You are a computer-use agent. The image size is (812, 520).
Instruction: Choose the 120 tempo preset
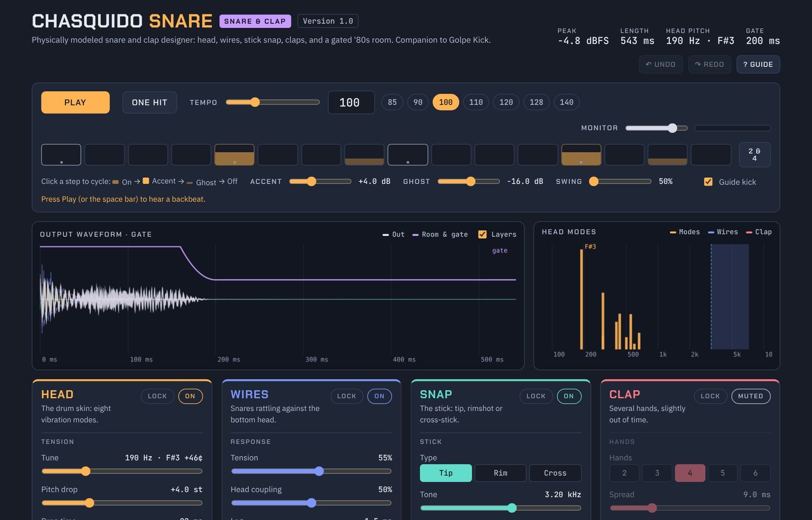pyautogui.click(x=506, y=102)
